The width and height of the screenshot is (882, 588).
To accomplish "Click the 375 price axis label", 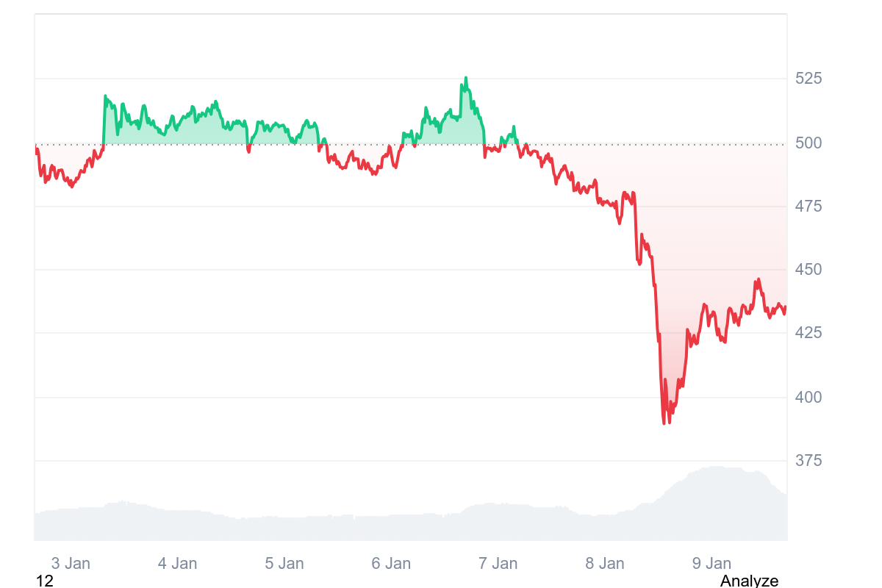I will click(x=808, y=461).
